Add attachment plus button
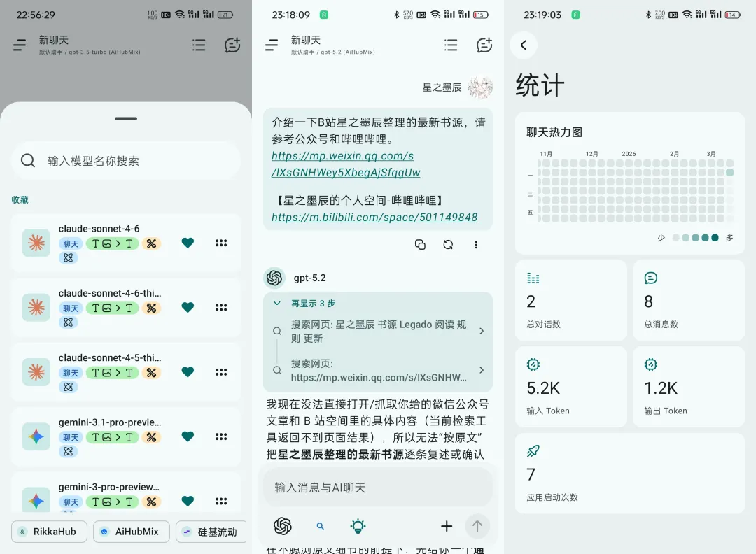756x554 pixels. [x=447, y=526]
